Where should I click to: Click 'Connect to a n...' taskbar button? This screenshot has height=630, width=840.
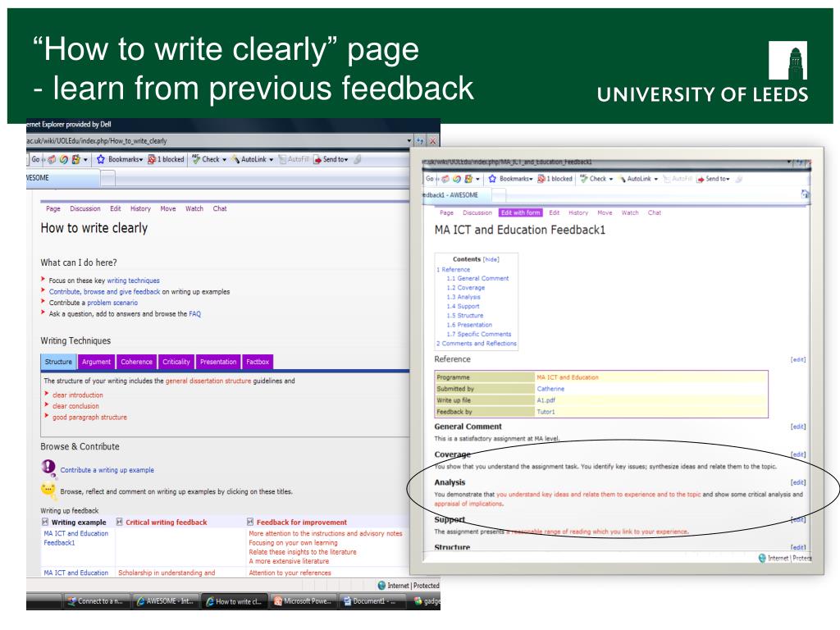click(95, 601)
